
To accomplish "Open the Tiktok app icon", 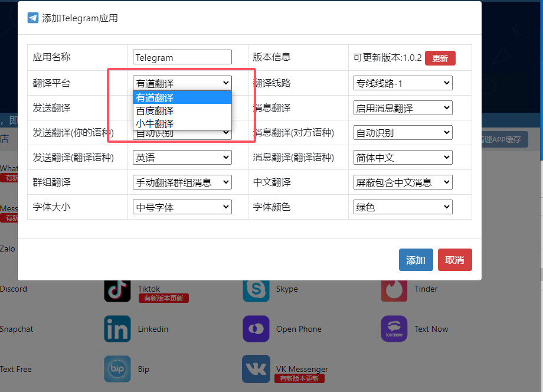I will click(x=117, y=290).
